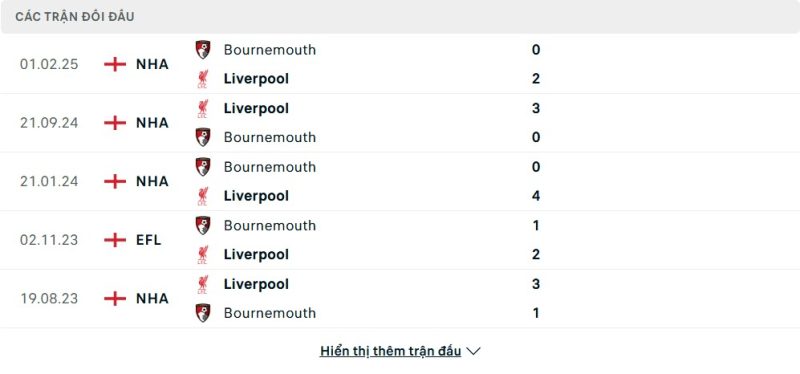The width and height of the screenshot is (800, 374).
Task: Click England flag beside 01.02.25 date
Action: 115,64
